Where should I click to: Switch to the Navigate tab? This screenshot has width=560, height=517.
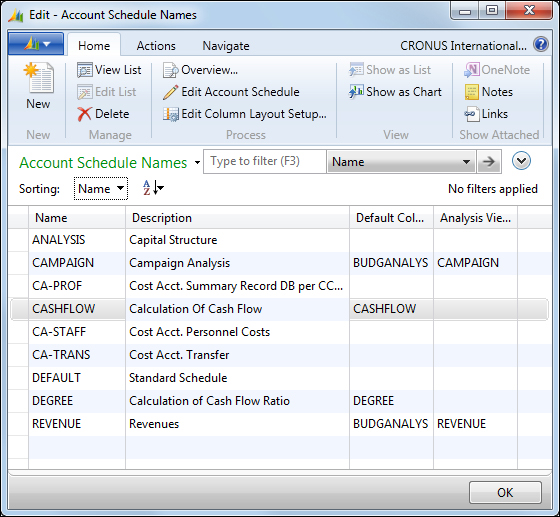pyautogui.click(x=226, y=46)
